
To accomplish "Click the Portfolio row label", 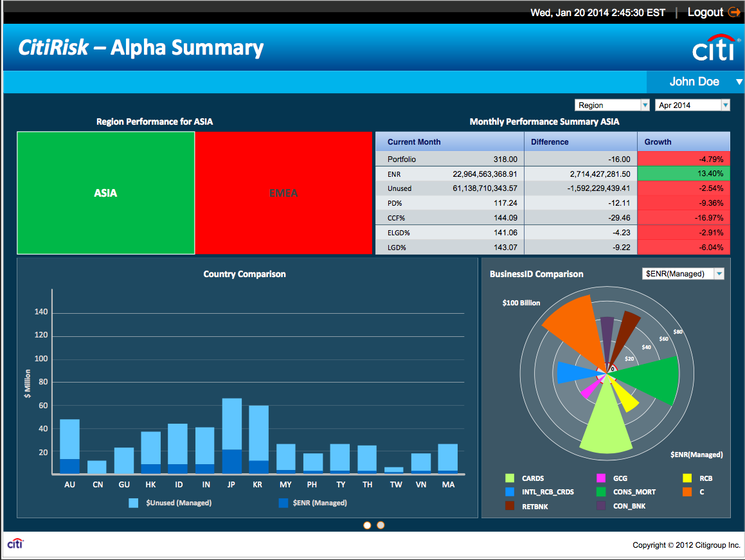I will click(x=402, y=159).
